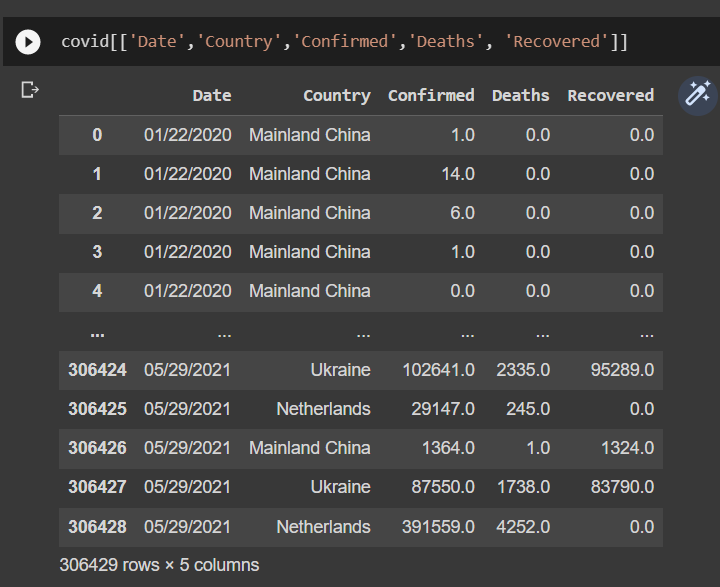Click row index 306425
The image size is (720, 587).
click(97, 409)
